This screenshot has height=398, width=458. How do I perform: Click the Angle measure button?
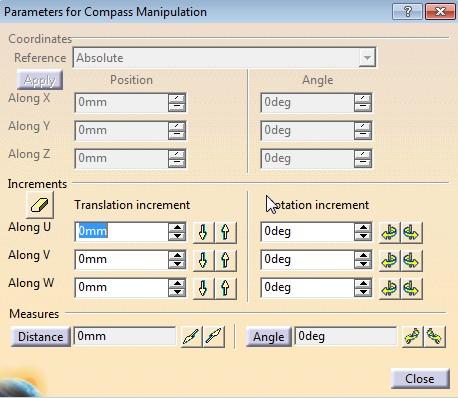click(269, 337)
